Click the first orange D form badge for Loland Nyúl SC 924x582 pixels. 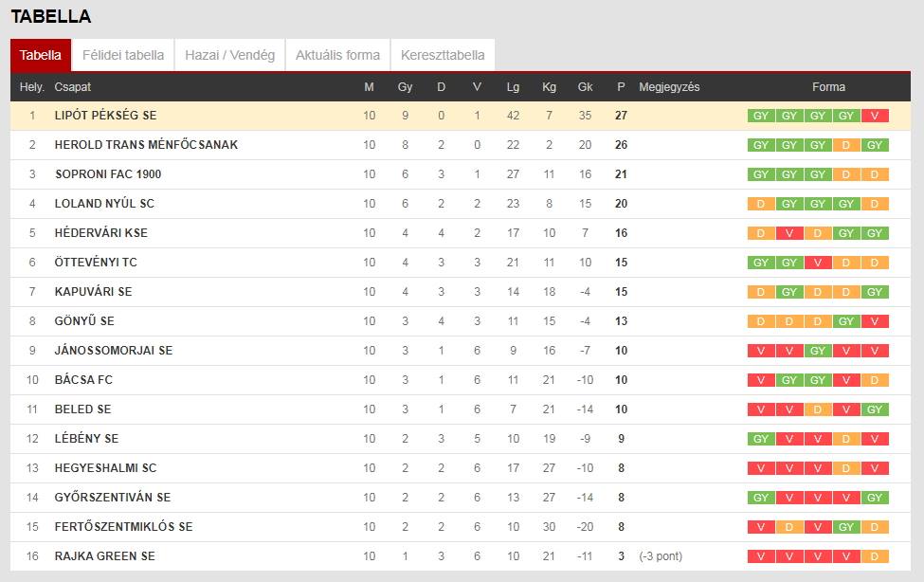click(761, 204)
